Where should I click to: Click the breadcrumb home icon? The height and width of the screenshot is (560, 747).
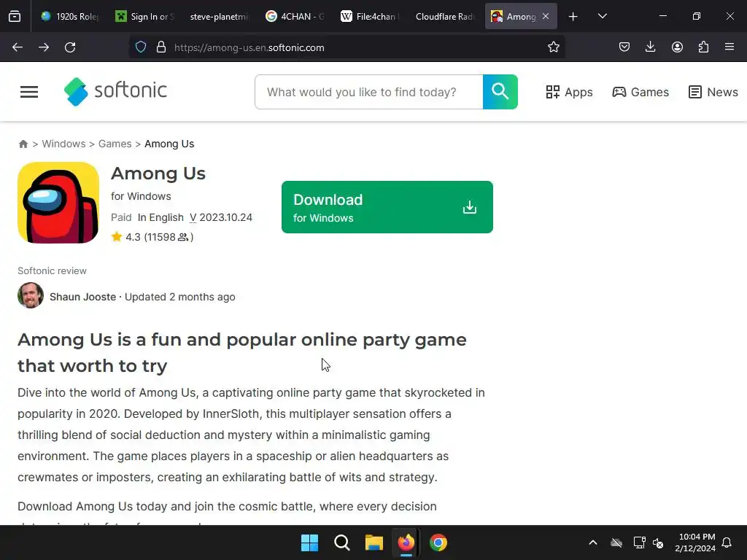click(23, 144)
